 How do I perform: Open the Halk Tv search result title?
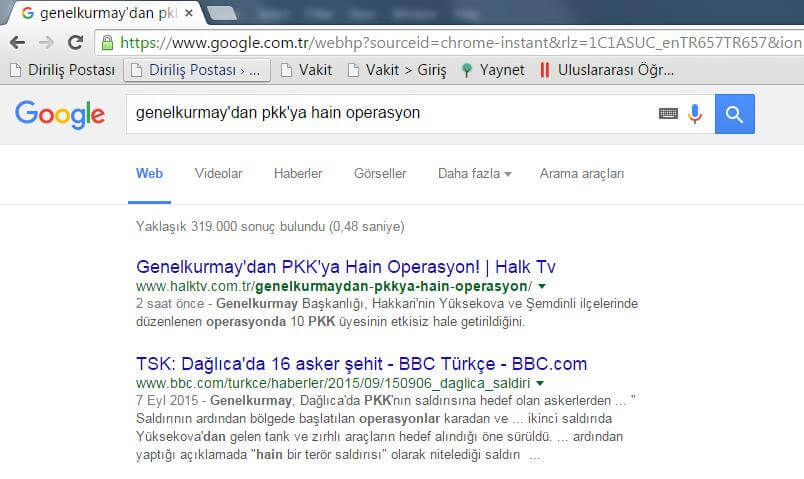[x=345, y=267]
